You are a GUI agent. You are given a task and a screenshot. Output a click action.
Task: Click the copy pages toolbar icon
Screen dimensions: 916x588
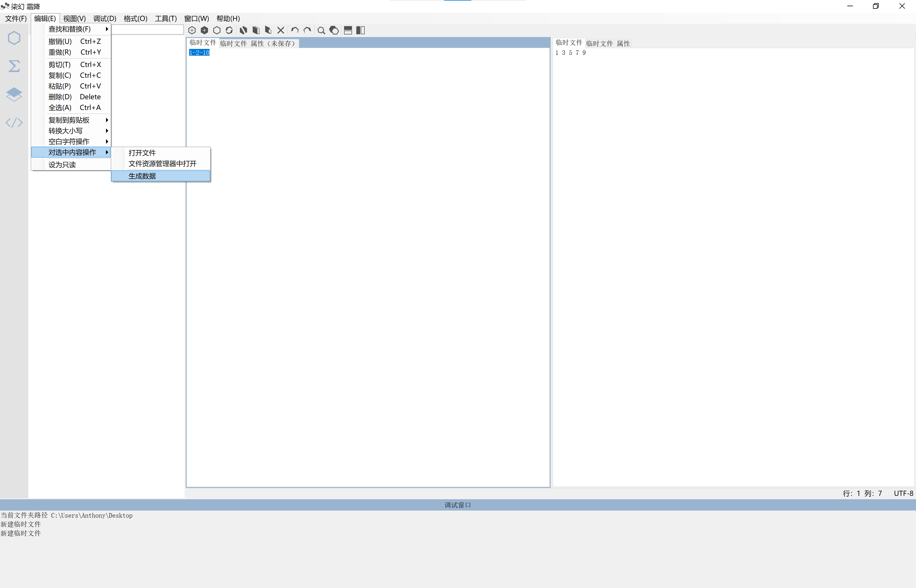[256, 30]
